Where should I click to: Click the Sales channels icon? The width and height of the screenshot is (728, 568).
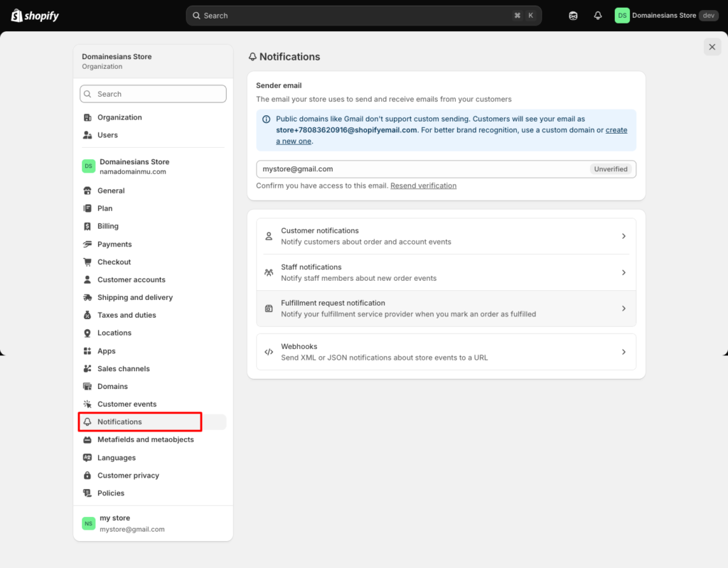(87, 369)
